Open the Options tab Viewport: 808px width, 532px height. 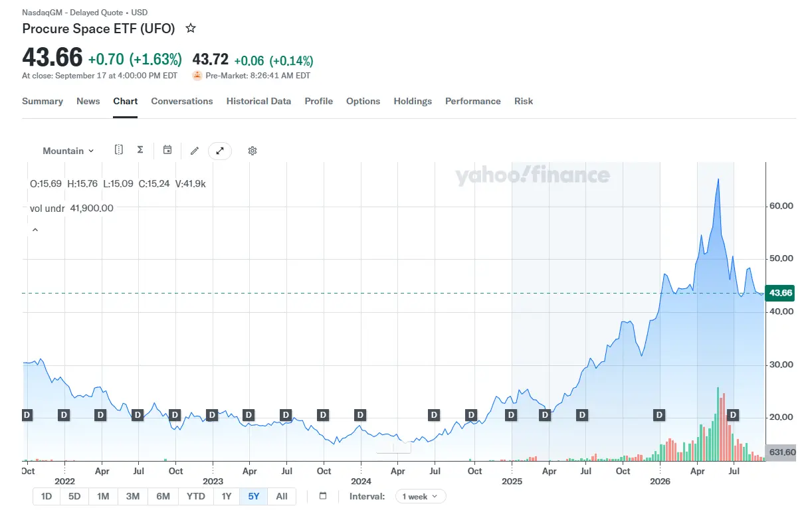click(363, 101)
